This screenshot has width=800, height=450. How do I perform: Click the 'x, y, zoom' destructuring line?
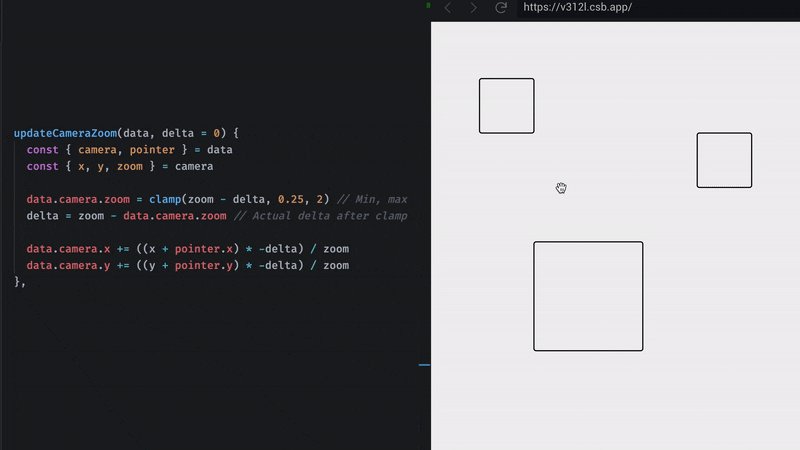coord(120,166)
